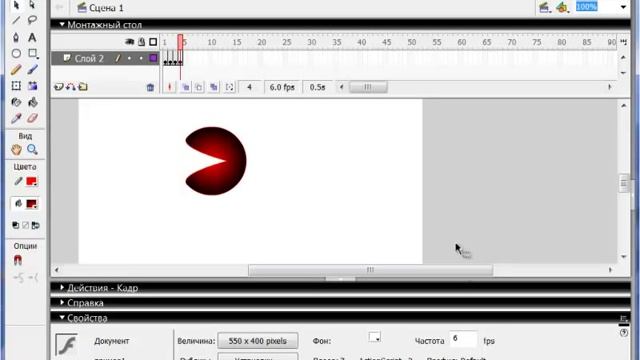Toggle lock all layers padlock icon
640x360 pixels.
point(142,42)
